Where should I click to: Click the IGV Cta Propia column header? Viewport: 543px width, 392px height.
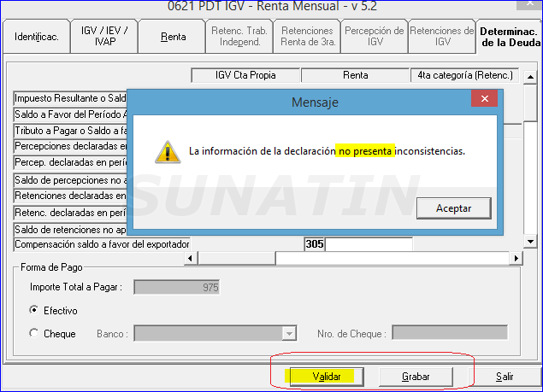coord(245,75)
